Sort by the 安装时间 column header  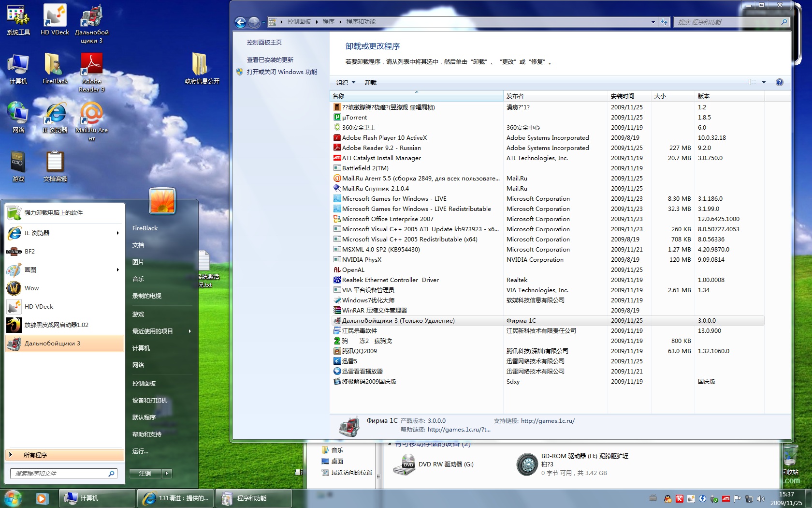click(x=622, y=96)
